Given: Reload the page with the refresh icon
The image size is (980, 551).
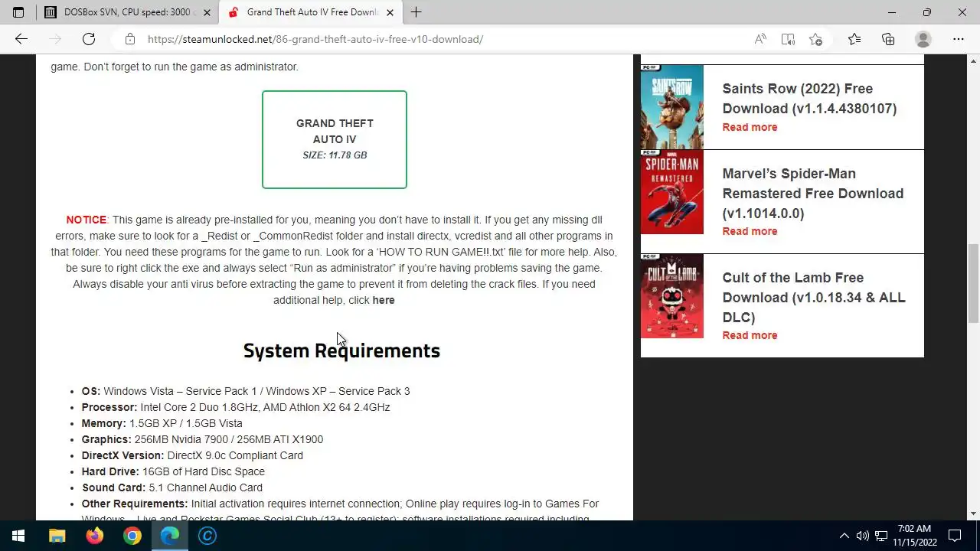Looking at the screenshot, I should click(89, 39).
